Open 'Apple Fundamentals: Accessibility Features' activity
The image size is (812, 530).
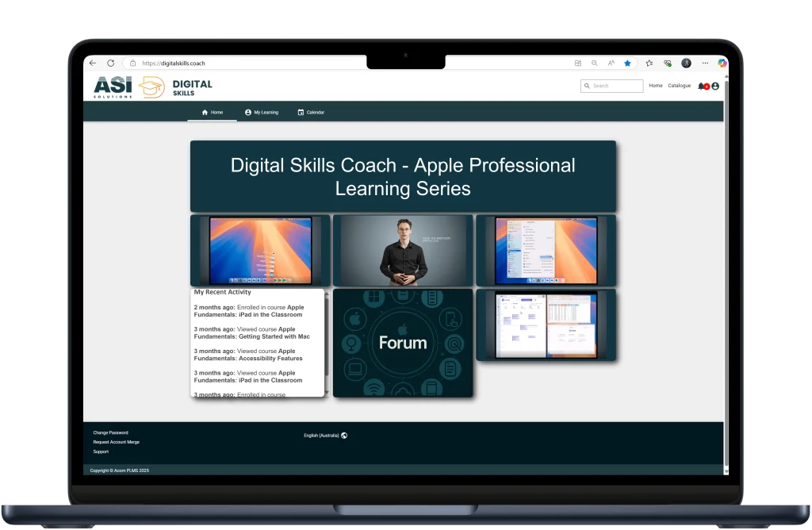[248, 355]
